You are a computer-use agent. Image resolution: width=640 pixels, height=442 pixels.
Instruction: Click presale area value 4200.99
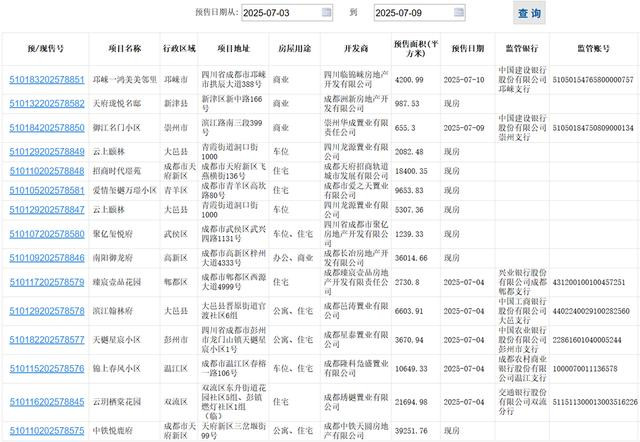[409, 80]
